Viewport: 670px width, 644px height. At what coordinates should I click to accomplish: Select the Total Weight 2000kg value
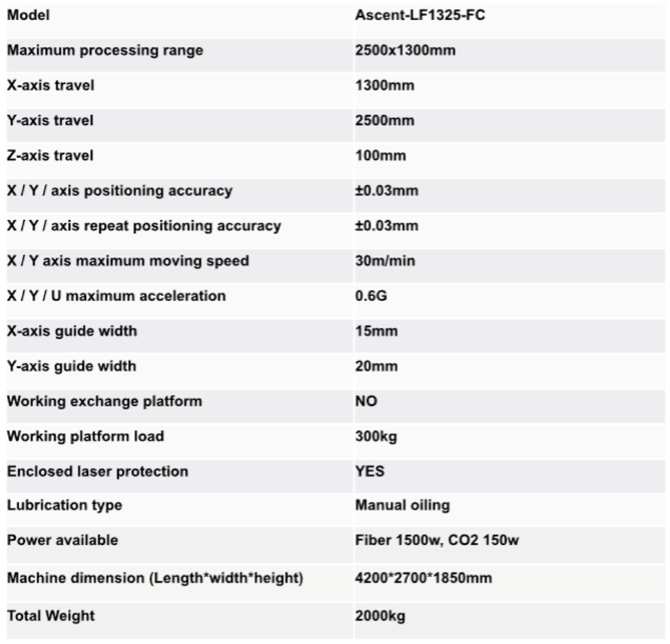click(380, 616)
